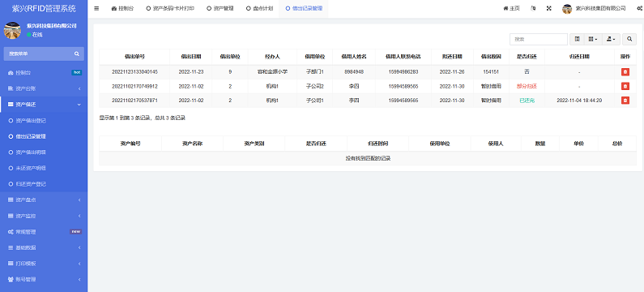Switch to the 盘点计划 tab
This screenshot has width=644, height=292.
(259, 9)
